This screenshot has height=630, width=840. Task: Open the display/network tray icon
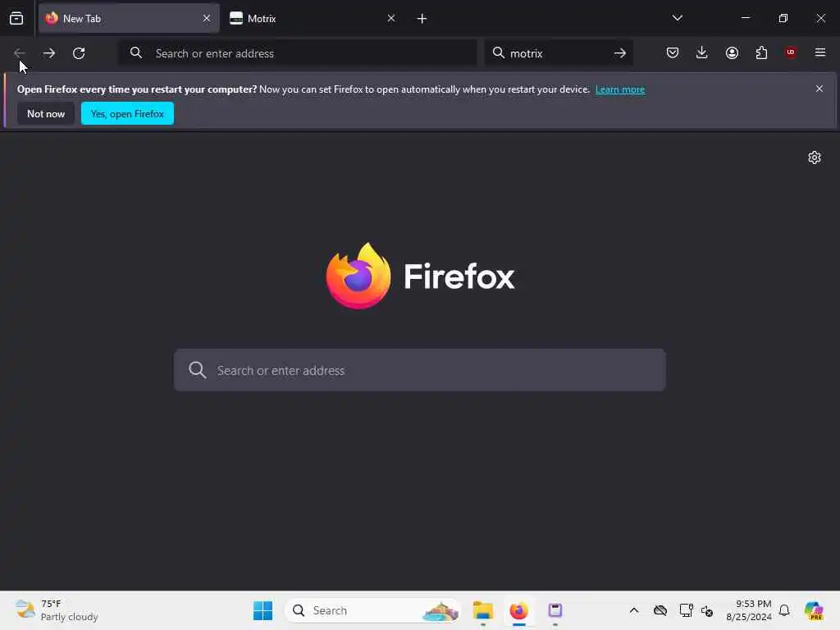click(x=686, y=610)
